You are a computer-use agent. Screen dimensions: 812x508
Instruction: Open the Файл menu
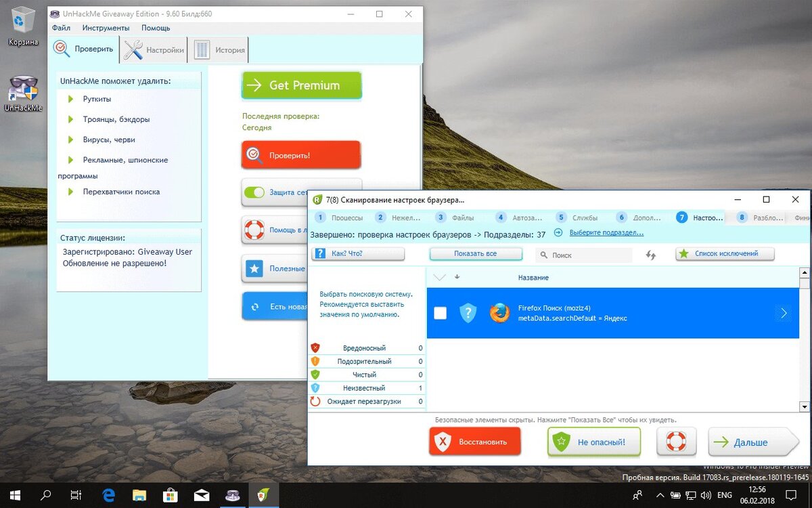click(61, 28)
